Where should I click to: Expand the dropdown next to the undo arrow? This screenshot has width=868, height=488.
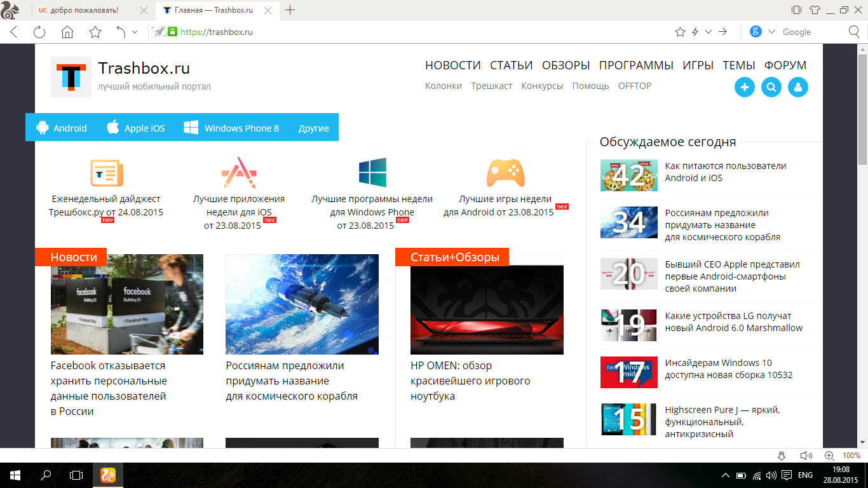pyautogui.click(x=135, y=32)
